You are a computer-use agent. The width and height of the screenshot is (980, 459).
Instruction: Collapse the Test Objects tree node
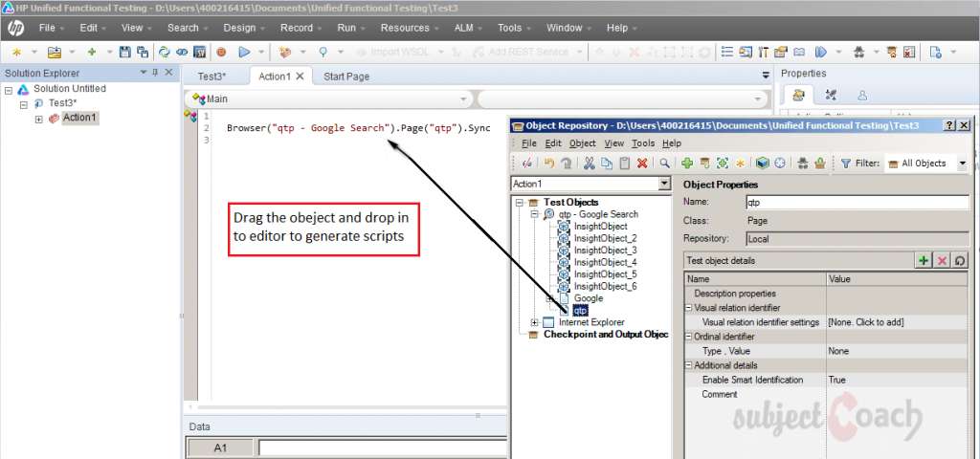518,203
